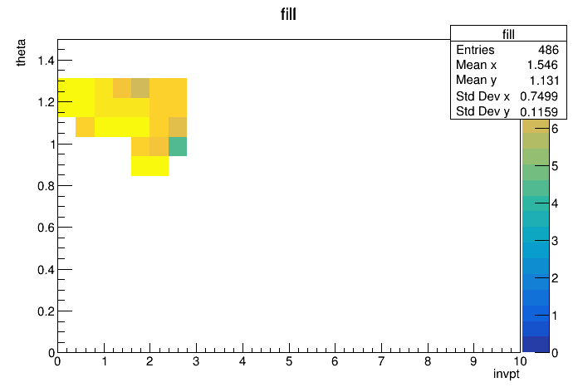578x392 pixels.
Task: Click the invpt axis tick label 10
Action: 520,361
